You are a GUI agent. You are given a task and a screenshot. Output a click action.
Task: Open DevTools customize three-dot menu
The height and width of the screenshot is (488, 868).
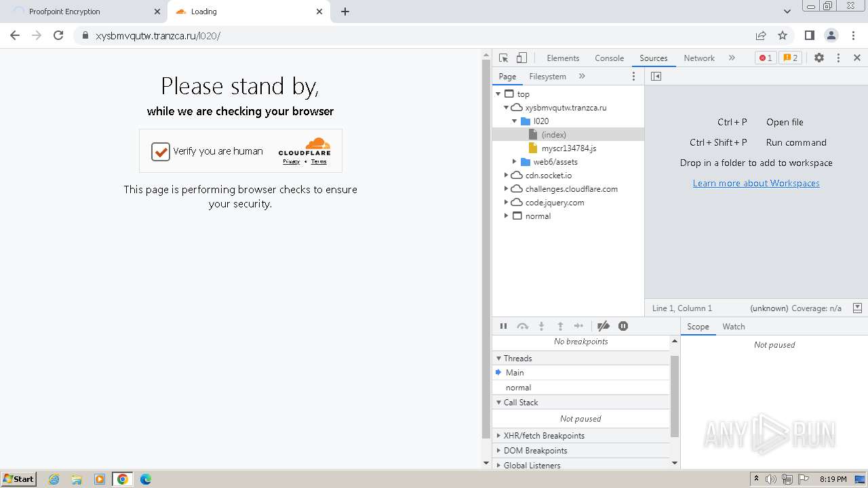coord(838,58)
